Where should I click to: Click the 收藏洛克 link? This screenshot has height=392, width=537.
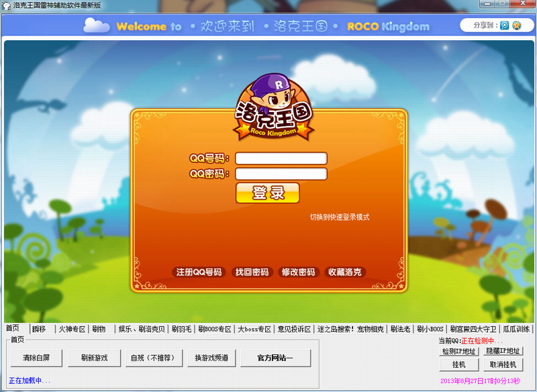(345, 272)
